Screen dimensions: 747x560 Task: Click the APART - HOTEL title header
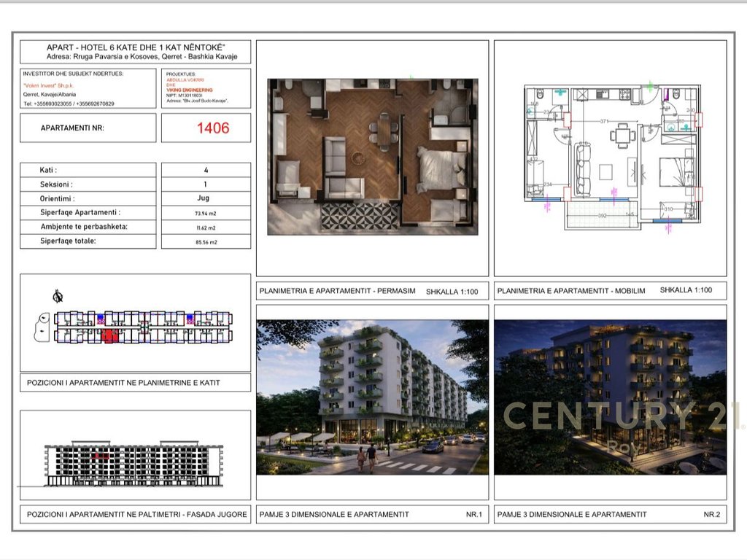click(x=136, y=46)
